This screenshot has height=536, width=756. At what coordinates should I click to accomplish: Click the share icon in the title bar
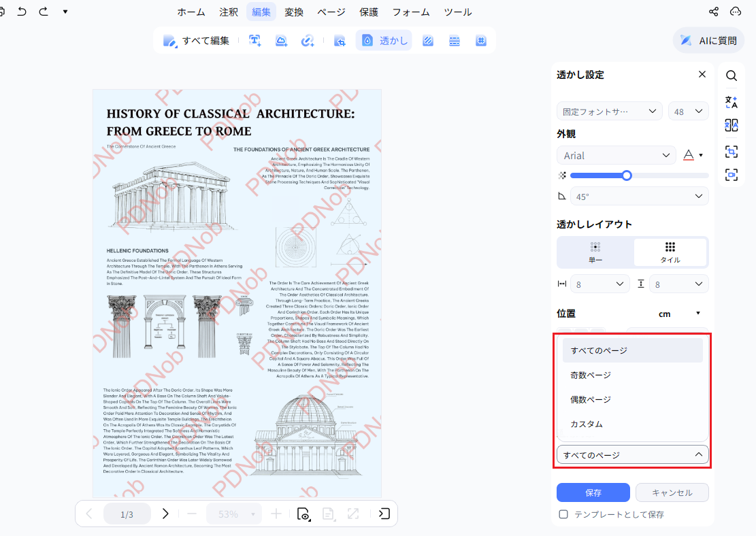coord(714,12)
